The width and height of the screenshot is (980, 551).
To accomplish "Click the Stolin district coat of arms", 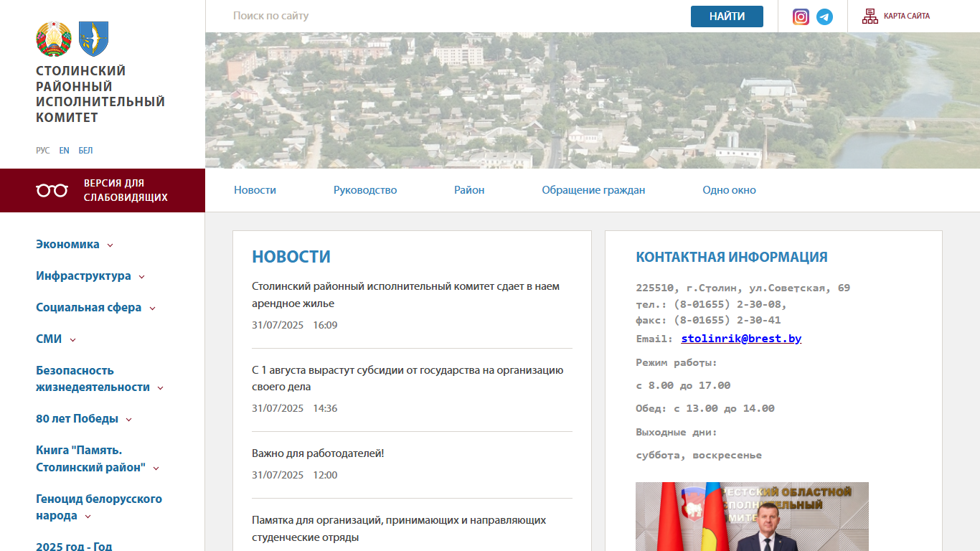I will coord(93,39).
